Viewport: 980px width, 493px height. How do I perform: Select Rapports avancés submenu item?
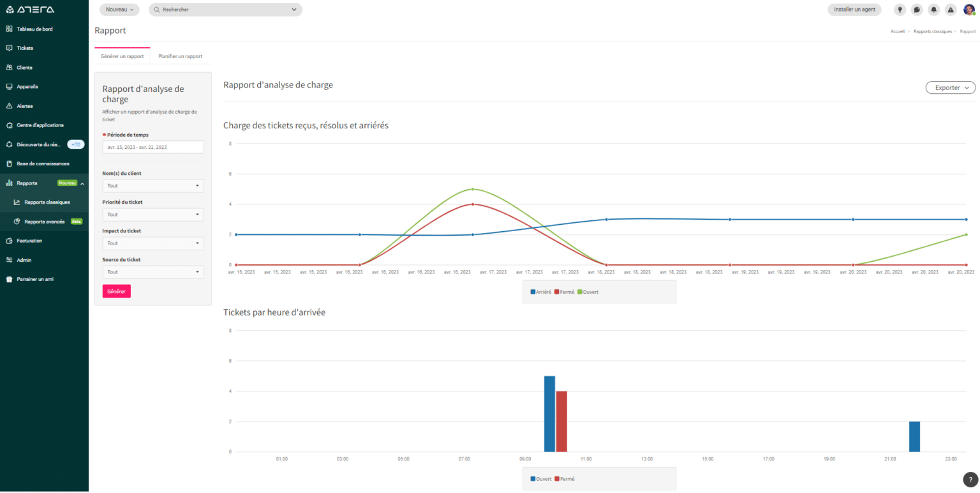(x=44, y=222)
